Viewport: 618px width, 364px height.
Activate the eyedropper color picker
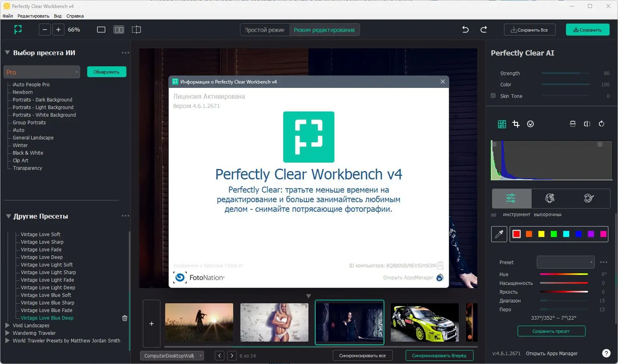click(x=499, y=234)
